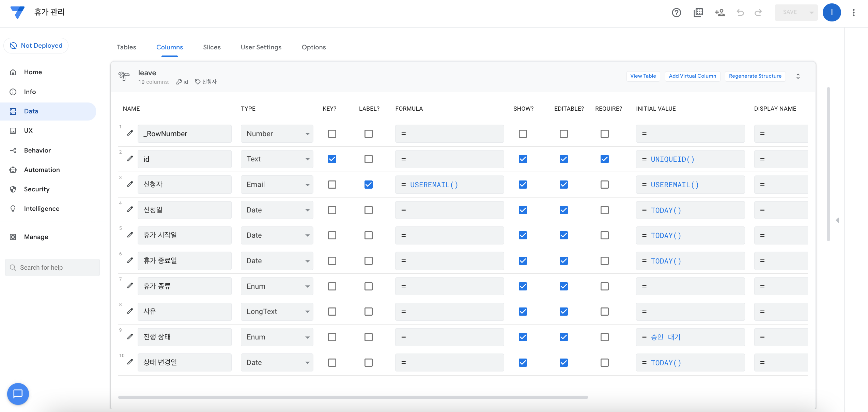The width and height of the screenshot is (868, 412).
Task: Click the help question mark icon
Action: click(676, 13)
